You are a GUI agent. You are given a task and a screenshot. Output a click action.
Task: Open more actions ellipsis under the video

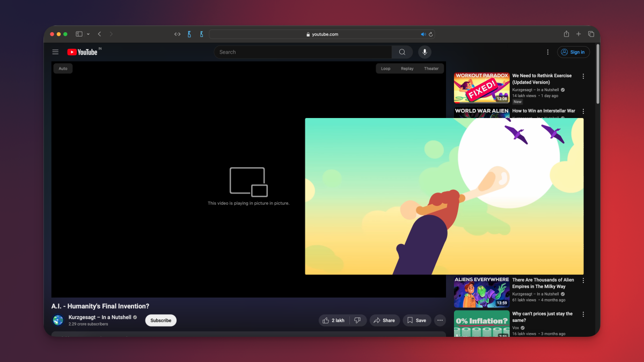click(440, 320)
